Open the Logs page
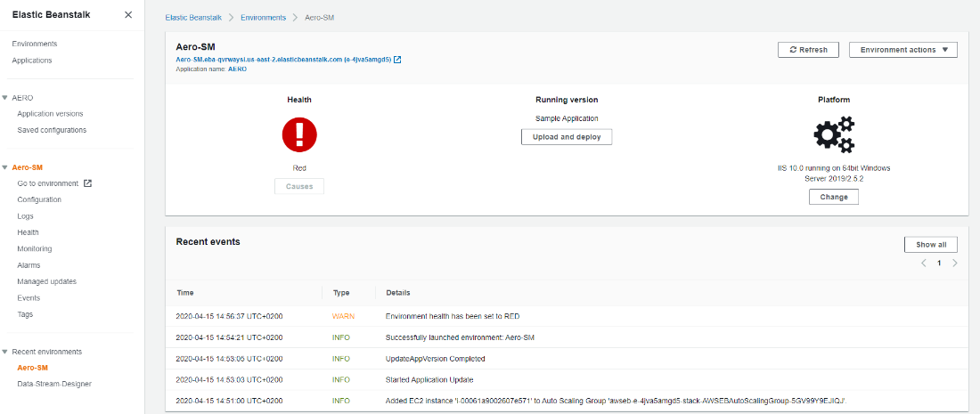Screen dimensions: 980x414 [x=26, y=216]
